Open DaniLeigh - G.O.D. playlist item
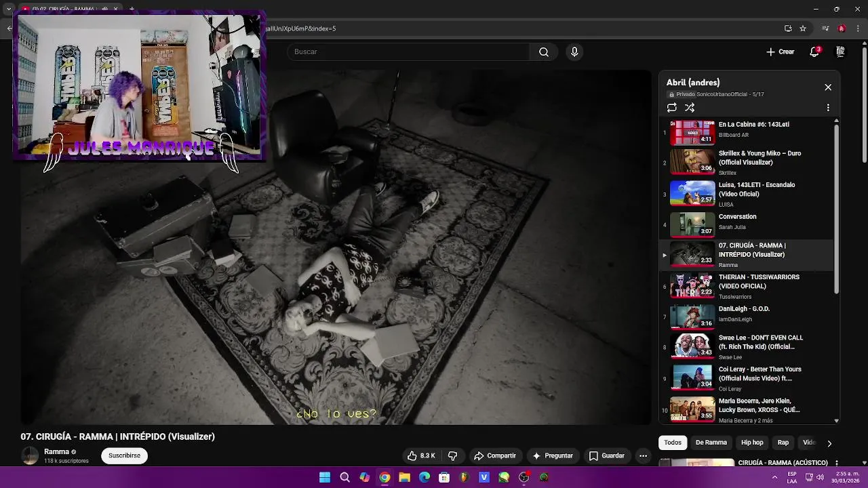The height and width of the screenshot is (488, 868). tap(746, 317)
